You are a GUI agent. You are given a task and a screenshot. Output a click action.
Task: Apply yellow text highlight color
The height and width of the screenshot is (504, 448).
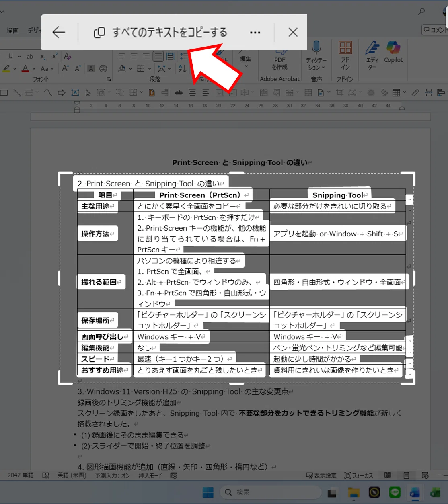tap(6, 69)
